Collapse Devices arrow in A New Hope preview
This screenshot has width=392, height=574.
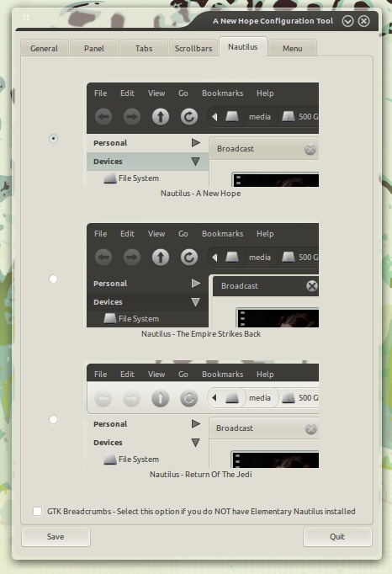coord(195,162)
